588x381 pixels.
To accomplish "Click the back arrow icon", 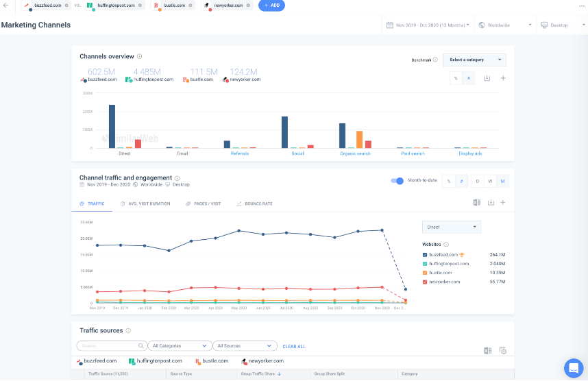I will tap(5, 5).
